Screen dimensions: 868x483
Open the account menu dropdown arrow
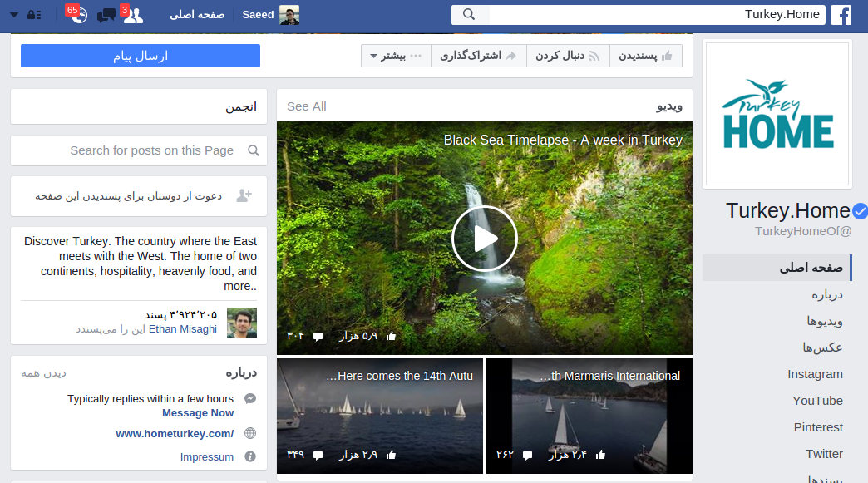[14, 15]
